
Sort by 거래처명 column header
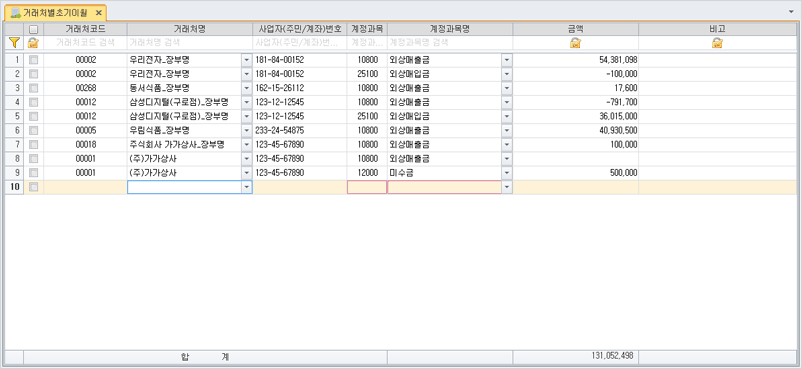190,29
